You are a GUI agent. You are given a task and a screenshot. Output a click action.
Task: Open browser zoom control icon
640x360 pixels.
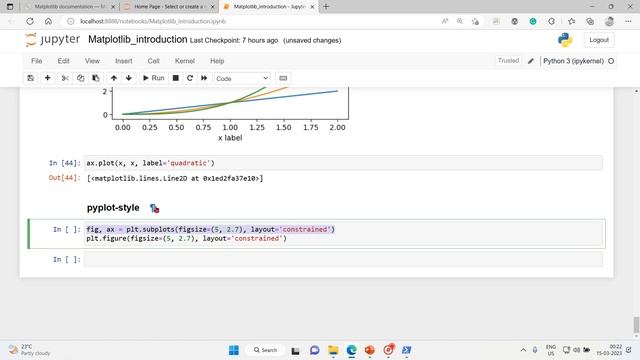[460, 21]
